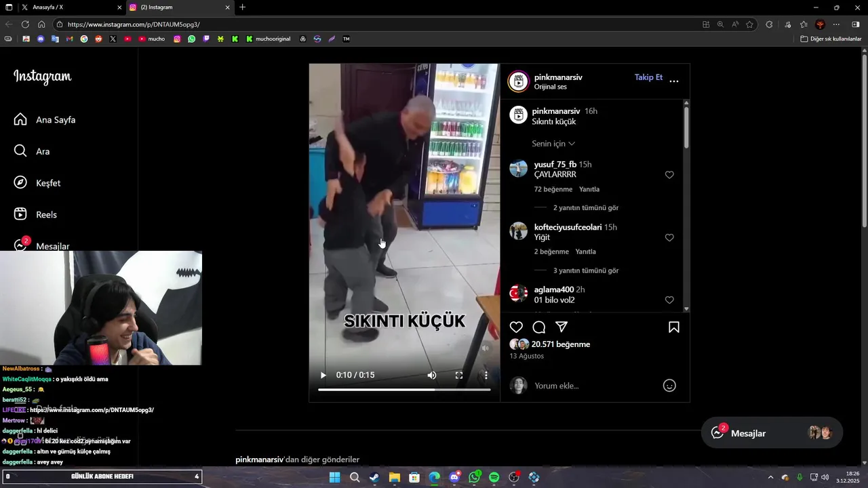868x488 pixels.
Task: Go to the browser home page
Action: tap(41, 24)
